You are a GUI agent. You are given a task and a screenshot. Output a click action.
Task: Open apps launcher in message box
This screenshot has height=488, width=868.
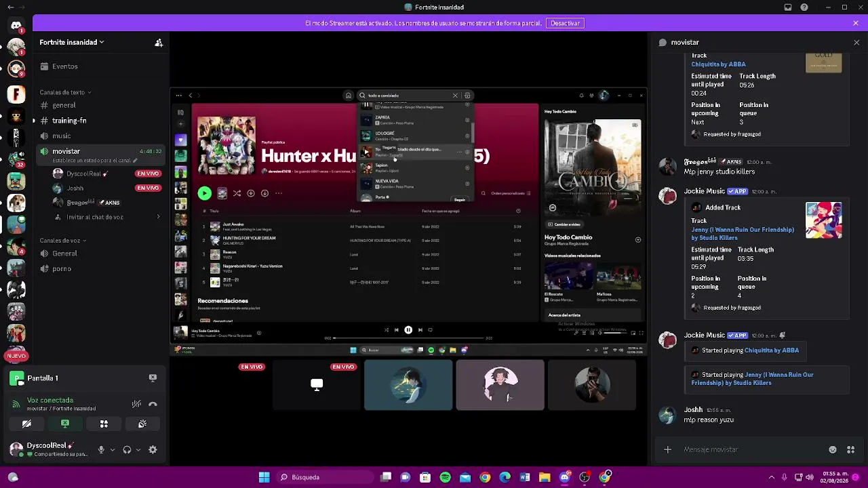[850, 449]
